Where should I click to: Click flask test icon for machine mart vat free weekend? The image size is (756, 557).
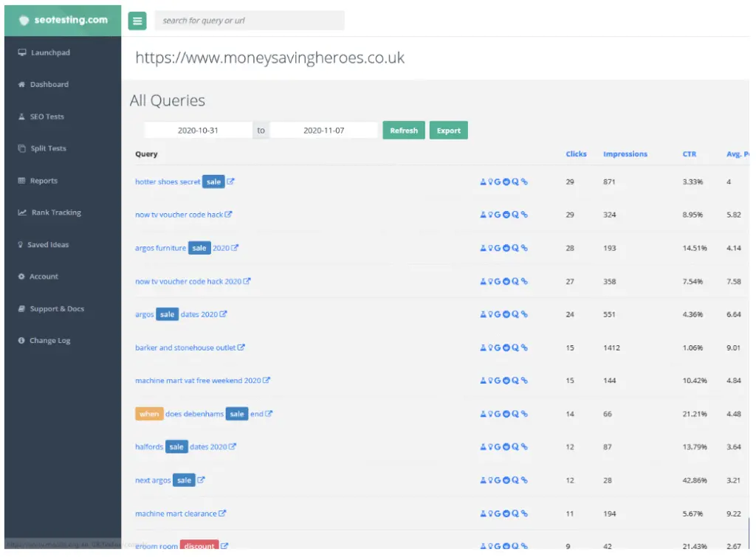click(x=483, y=381)
